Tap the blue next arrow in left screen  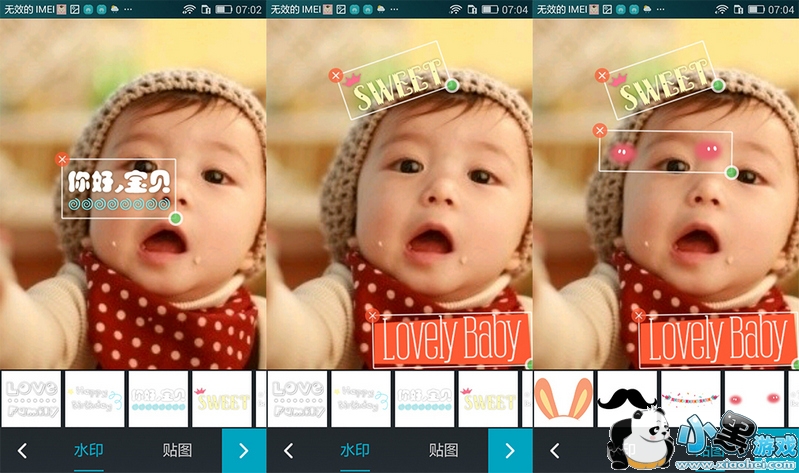click(244, 451)
